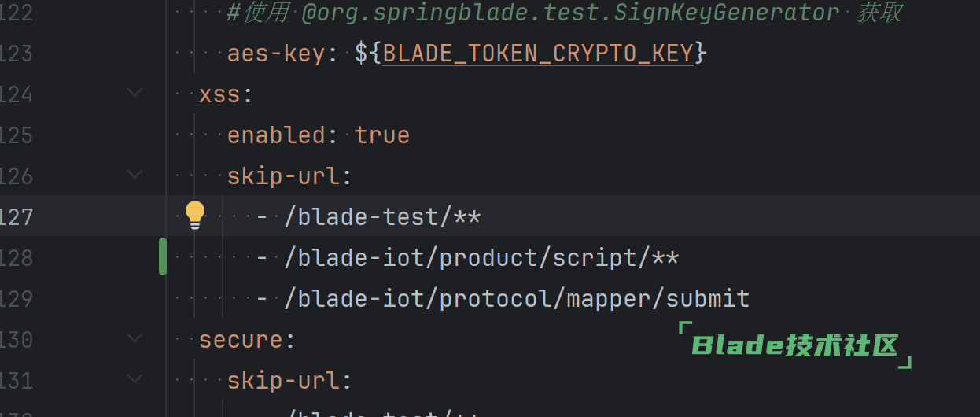Click the secure key
Viewport: 980px width, 417px height.
click(240, 339)
